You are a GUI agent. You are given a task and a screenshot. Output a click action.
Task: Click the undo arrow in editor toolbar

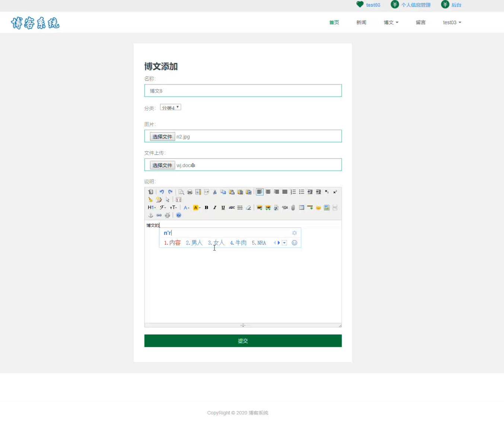[x=162, y=192]
